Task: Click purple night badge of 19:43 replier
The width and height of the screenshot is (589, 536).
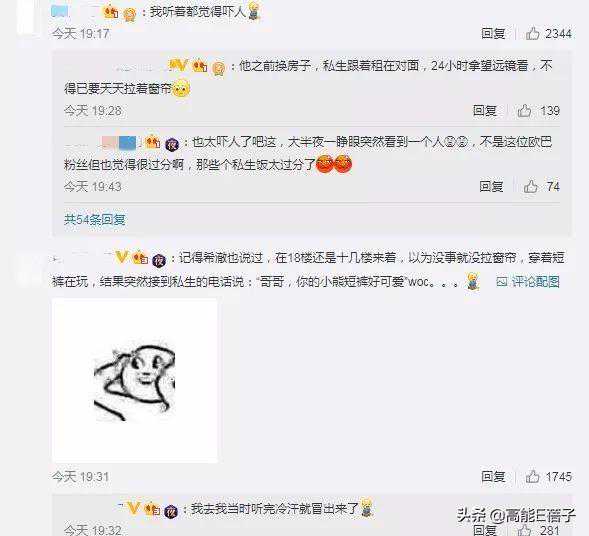Action: pos(172,144)
